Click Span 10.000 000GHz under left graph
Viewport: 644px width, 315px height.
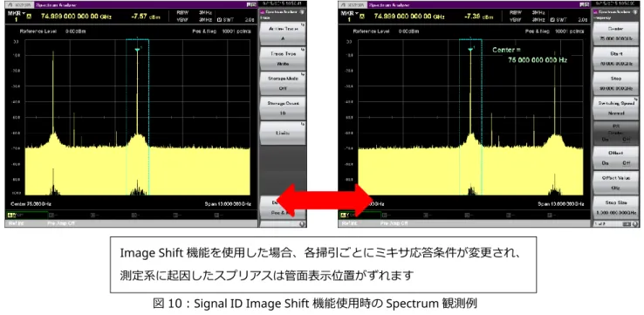click(x=229, y=203)
